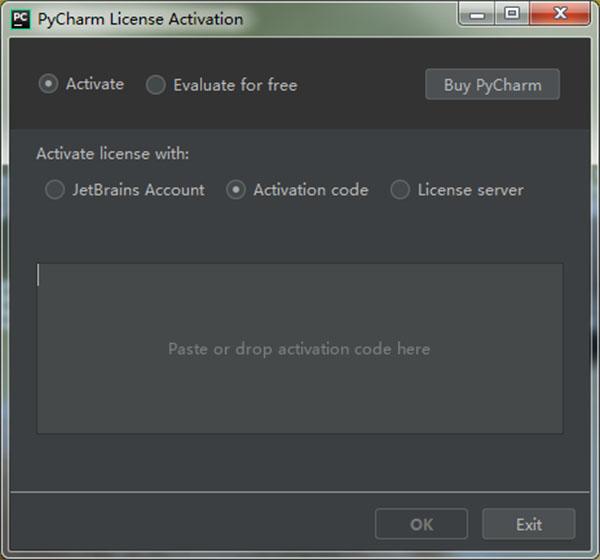Viewport: 600px width, 560px height.
Task: Focus the activation code text area
Action: 300,349
